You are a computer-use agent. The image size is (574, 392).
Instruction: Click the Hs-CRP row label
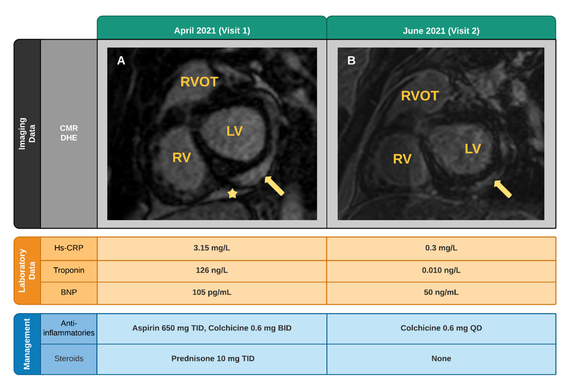[69, 248]
